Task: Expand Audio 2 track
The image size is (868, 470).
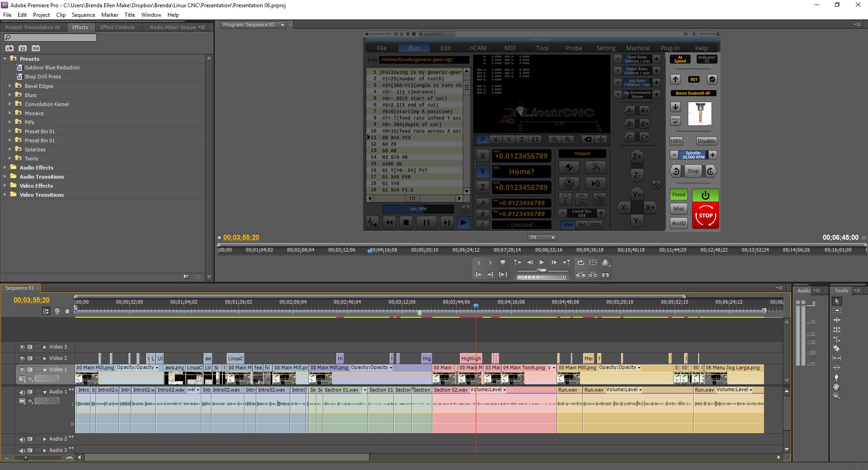Action: 45,439
